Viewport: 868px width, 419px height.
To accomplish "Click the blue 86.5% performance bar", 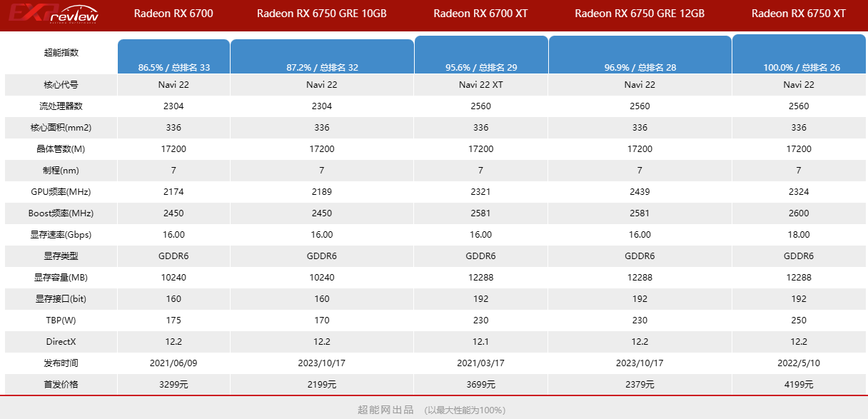I will 173,56.
